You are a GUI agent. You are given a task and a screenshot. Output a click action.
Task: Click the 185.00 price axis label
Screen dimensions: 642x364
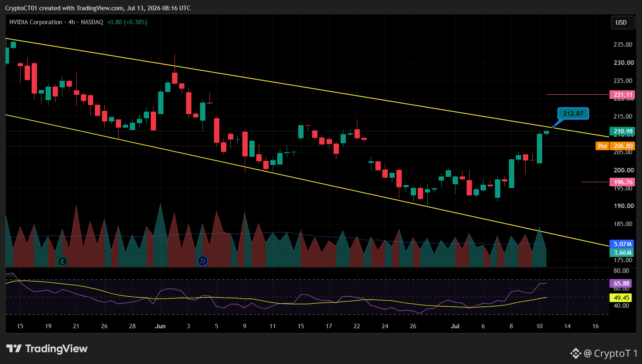pos(623,224)
